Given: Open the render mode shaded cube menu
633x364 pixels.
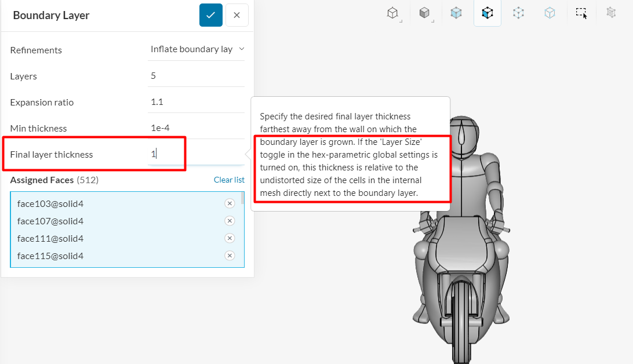Looking at the screenshot, I should point(424,13).
